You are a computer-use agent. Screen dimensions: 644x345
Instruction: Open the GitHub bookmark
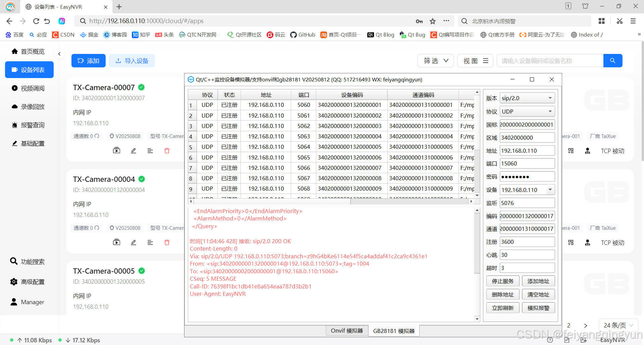tap(303, 34)
